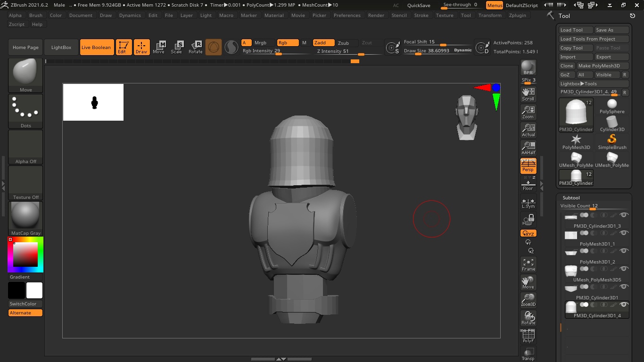Activate the Draw mode button
The height and width of the screenshot is (362, 644).
click(141, 47)
